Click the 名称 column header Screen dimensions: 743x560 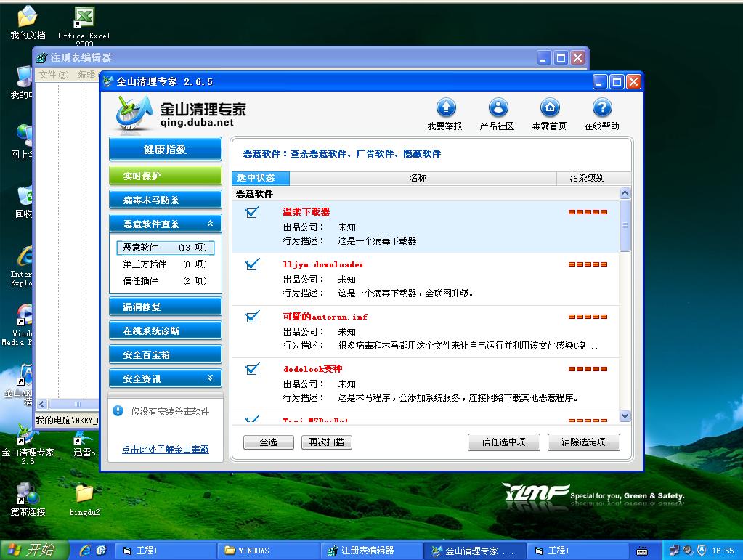click(x=423, y=178)
